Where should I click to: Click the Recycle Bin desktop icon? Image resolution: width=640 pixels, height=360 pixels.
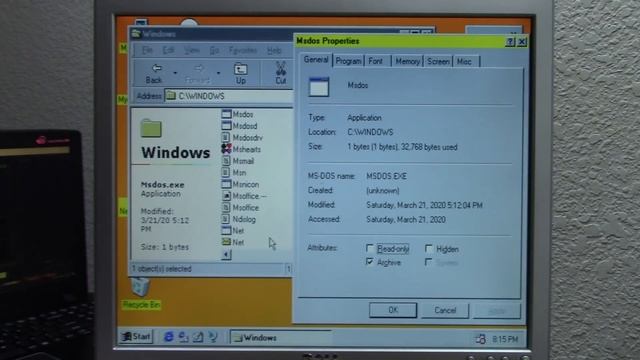tap(140, 287)
